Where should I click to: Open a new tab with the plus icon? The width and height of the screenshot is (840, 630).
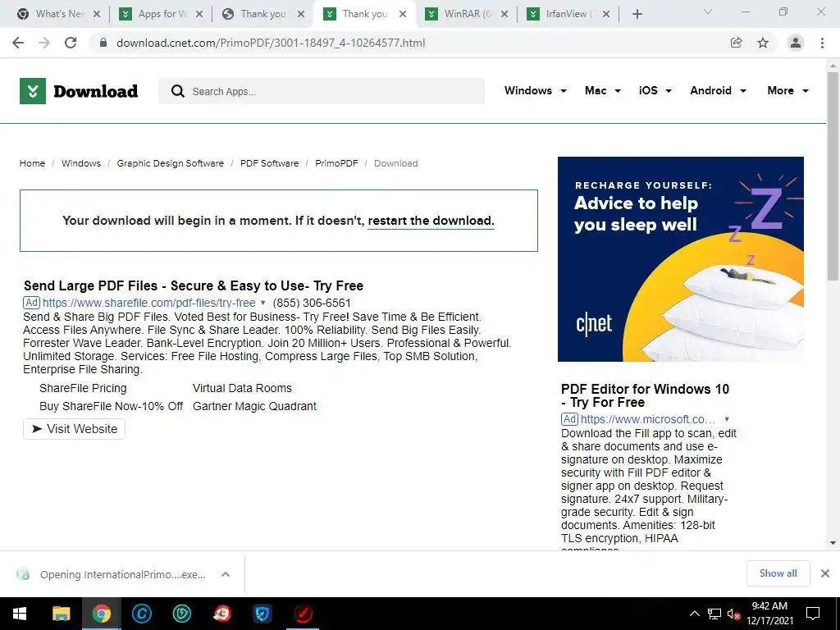[637, 14]
